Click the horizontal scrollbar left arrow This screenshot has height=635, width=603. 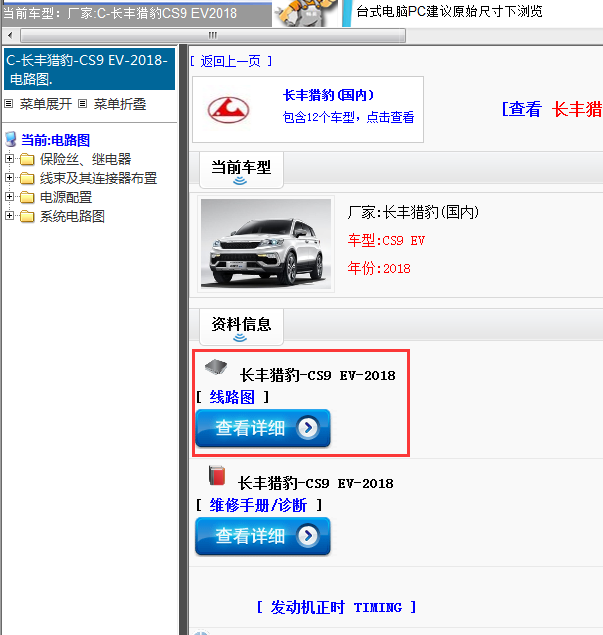10,36
